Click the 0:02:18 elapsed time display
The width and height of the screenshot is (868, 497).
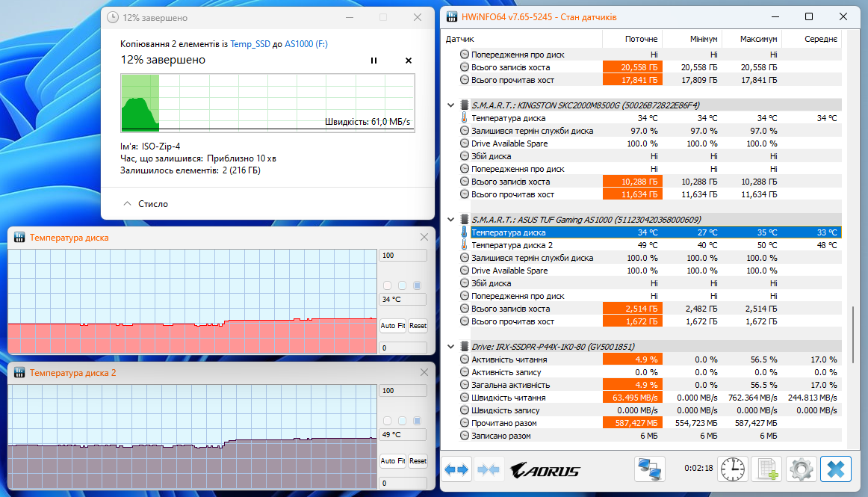pos(698,468)
